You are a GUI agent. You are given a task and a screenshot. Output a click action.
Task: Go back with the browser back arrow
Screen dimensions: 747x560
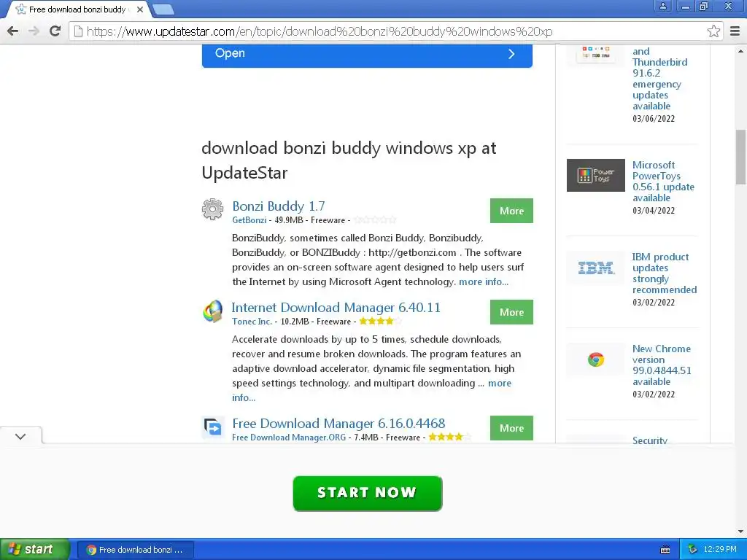[13, 31]
